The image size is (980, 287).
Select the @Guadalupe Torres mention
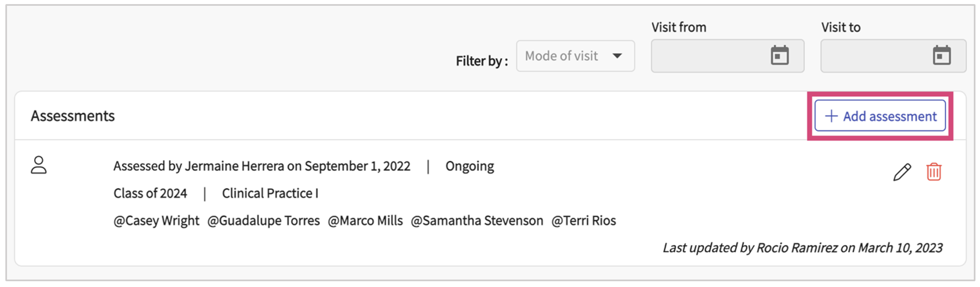(263, 221)
